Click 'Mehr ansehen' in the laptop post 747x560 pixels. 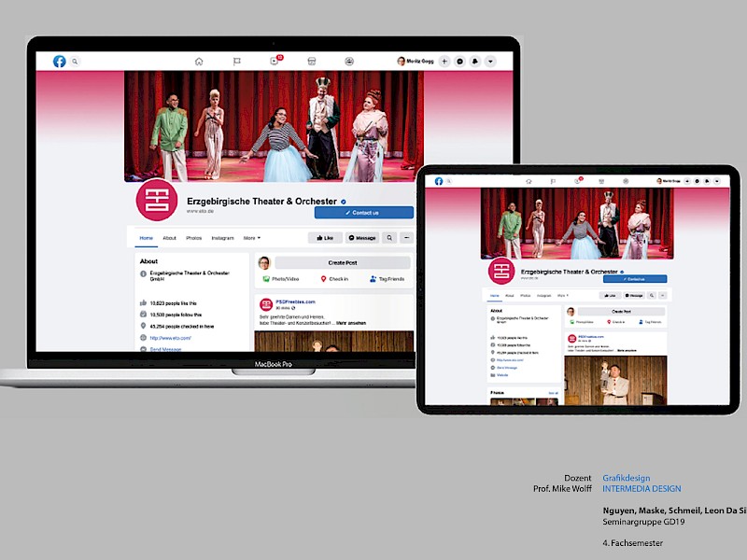(351, 323)
